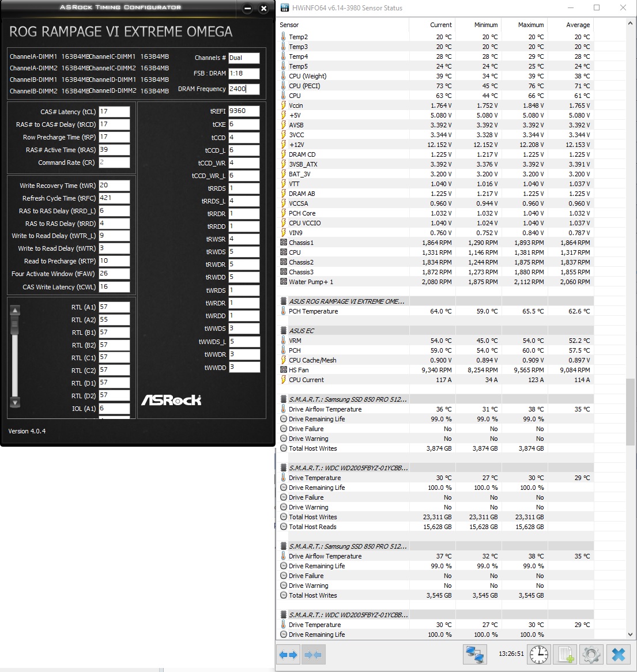Viewport: 637px width, 672px height.
Task: Click the Four Activate Window (tFAW) field
Action: point(114,273)
